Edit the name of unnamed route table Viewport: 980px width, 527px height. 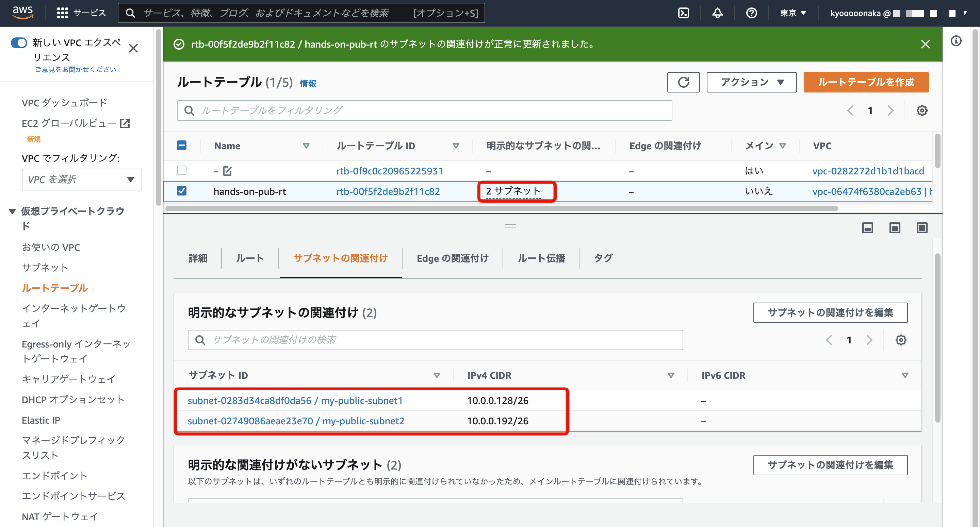(228, 171)
